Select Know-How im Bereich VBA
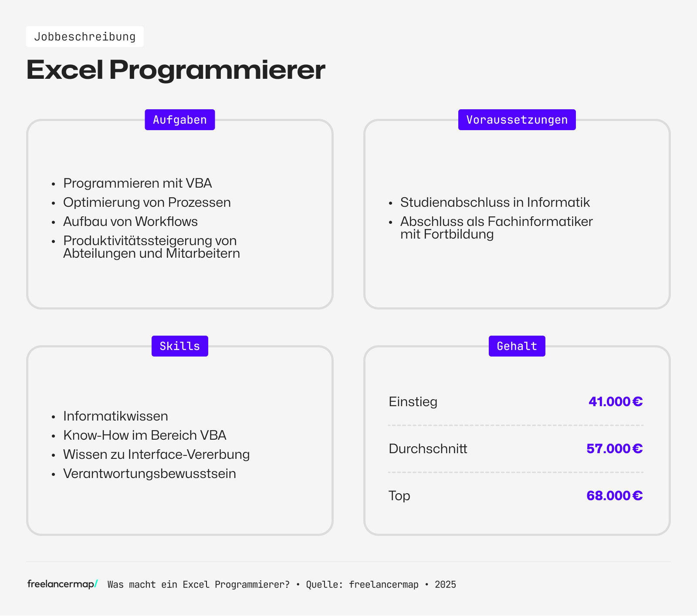The height and width of the screenshot is (616, 697). coord(145,435)
